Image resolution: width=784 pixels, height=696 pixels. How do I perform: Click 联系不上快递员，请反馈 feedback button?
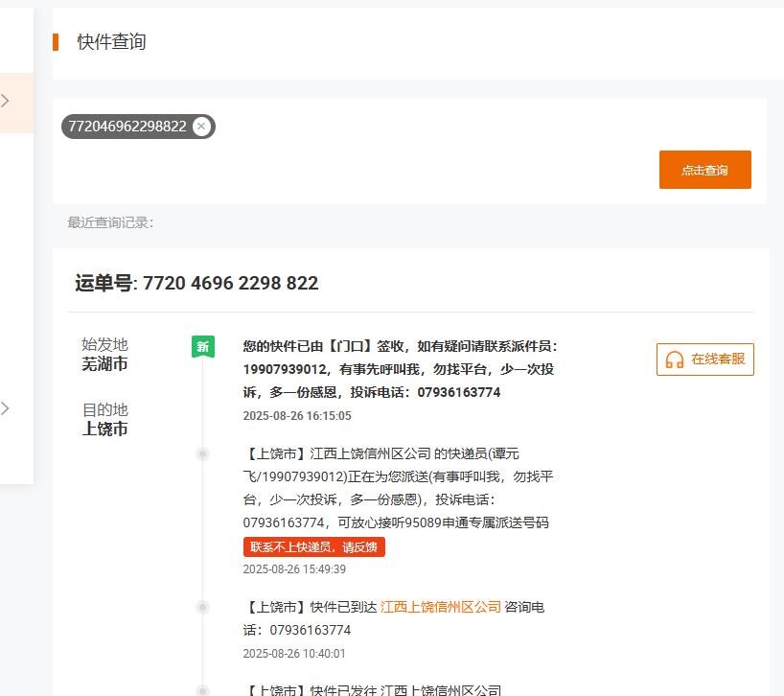coord(314,546)
